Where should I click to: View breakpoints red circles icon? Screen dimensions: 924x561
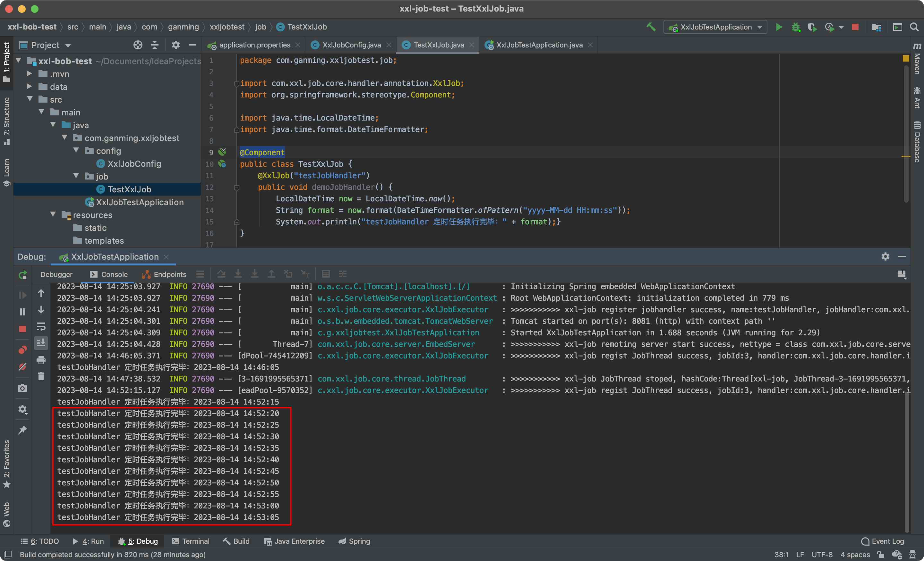tap(22, 350)
